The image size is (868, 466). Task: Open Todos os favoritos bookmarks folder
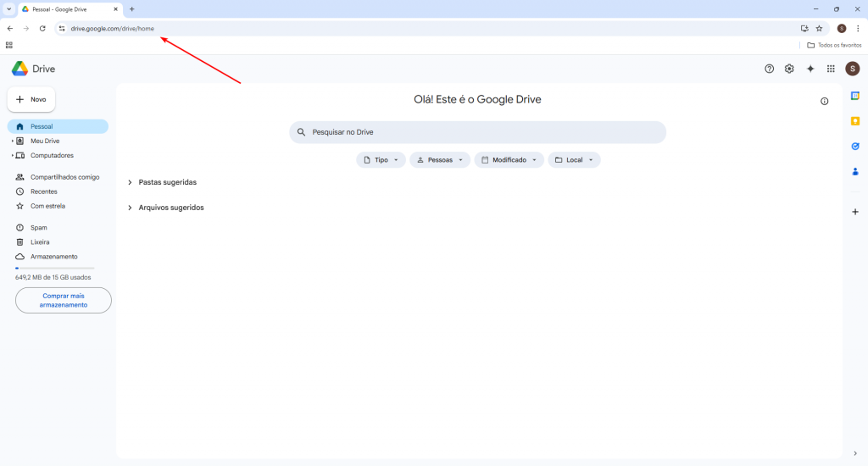click(x=834, y=45)
